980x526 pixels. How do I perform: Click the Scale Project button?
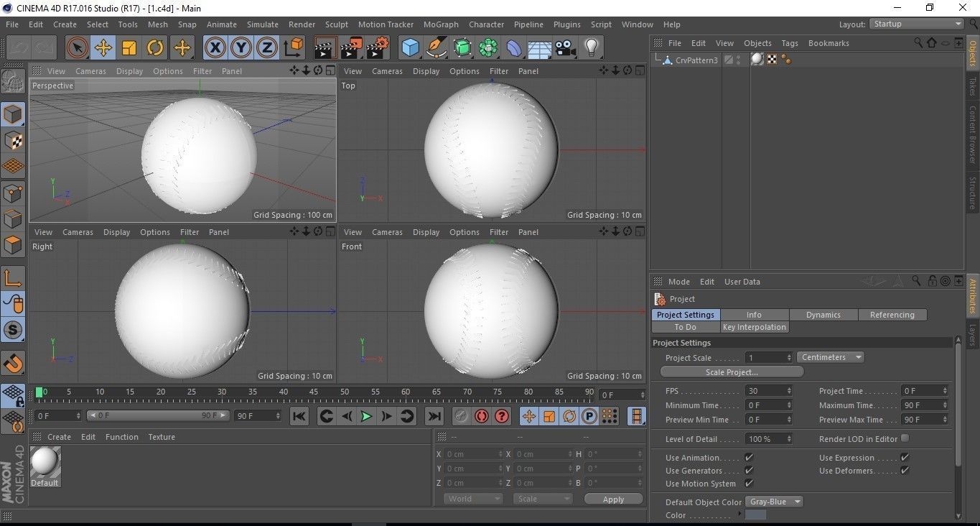tap(732, 372)
